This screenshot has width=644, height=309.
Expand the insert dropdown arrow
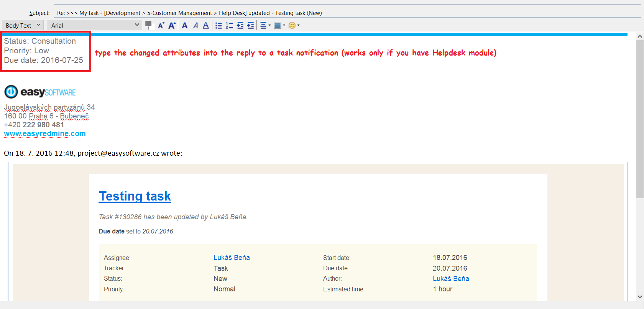tap(284, 25)
